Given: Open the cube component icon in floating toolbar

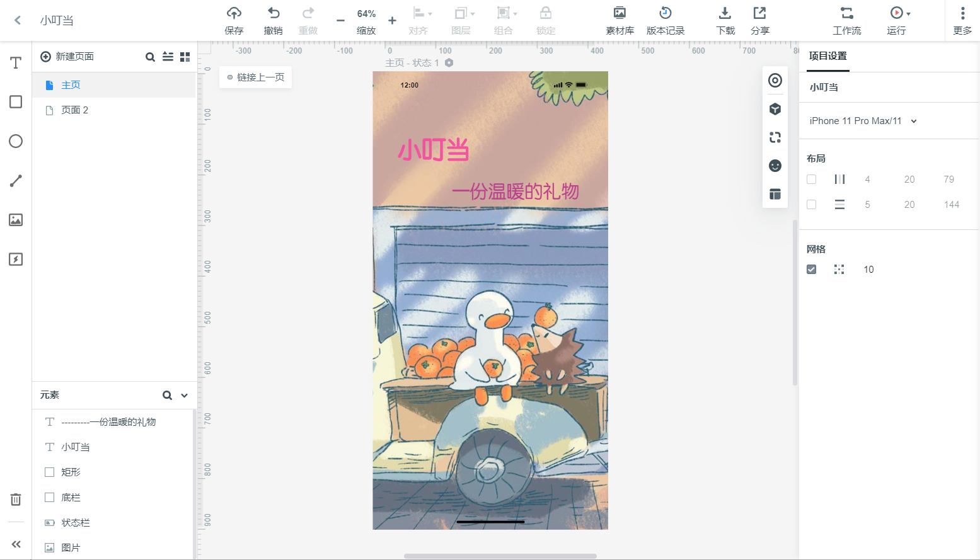Looking at the screenshot, I should tap(775, 109).
